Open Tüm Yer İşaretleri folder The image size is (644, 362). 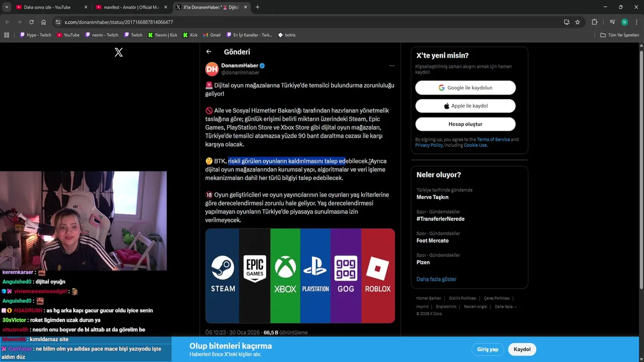pyautogui.click(x=620, y=35)
